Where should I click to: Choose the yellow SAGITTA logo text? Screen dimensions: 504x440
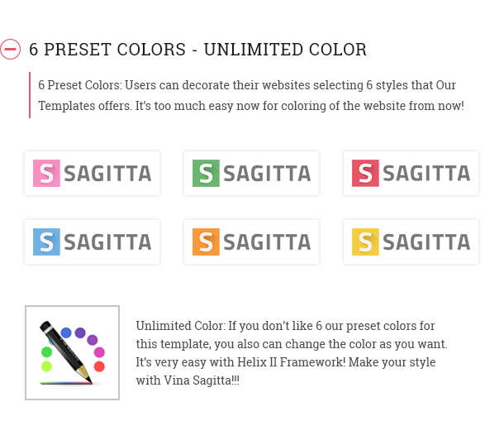click(426, 242)
